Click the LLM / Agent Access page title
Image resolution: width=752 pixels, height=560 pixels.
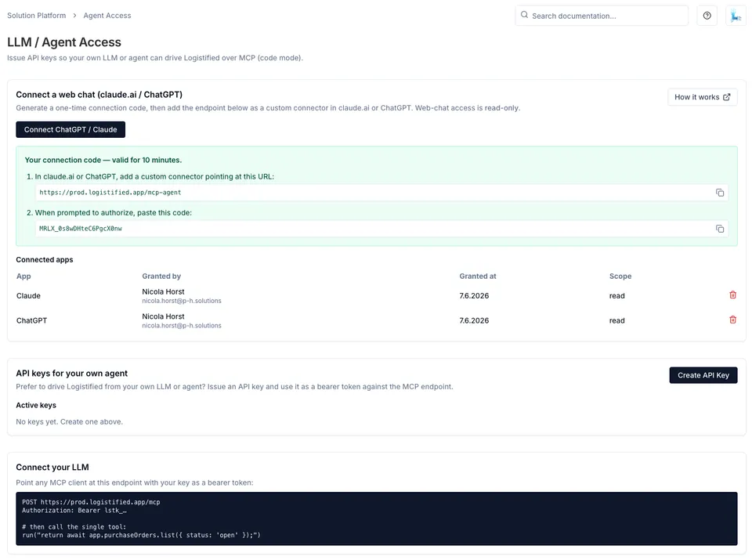pos(64,42)
